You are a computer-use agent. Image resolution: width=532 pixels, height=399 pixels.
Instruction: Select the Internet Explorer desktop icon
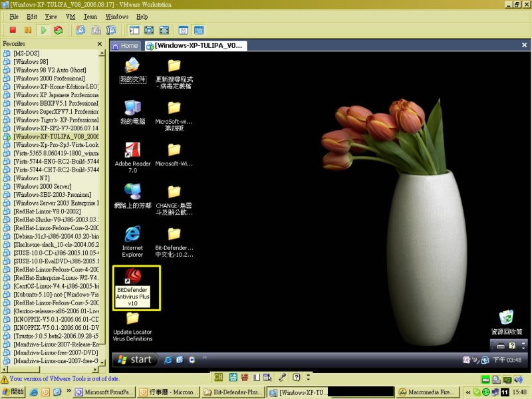132,241
